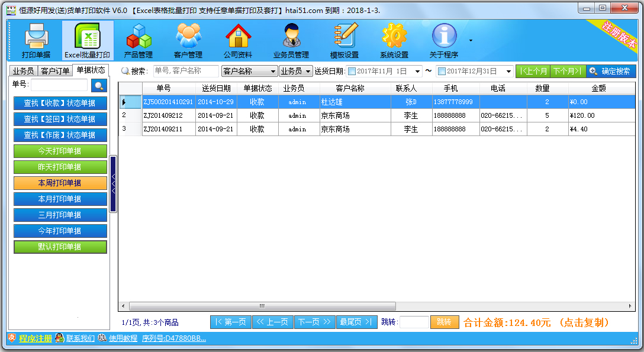Go to << 上一页 previous page
Screen dimensions: 644x352
[x=273, y=322]
